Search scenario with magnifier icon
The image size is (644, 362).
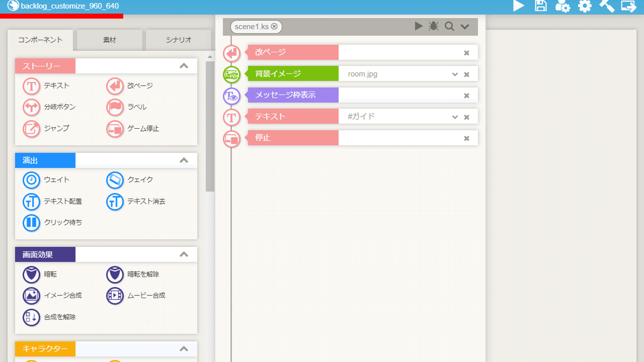pyautogui.click(x=449, y=26)
